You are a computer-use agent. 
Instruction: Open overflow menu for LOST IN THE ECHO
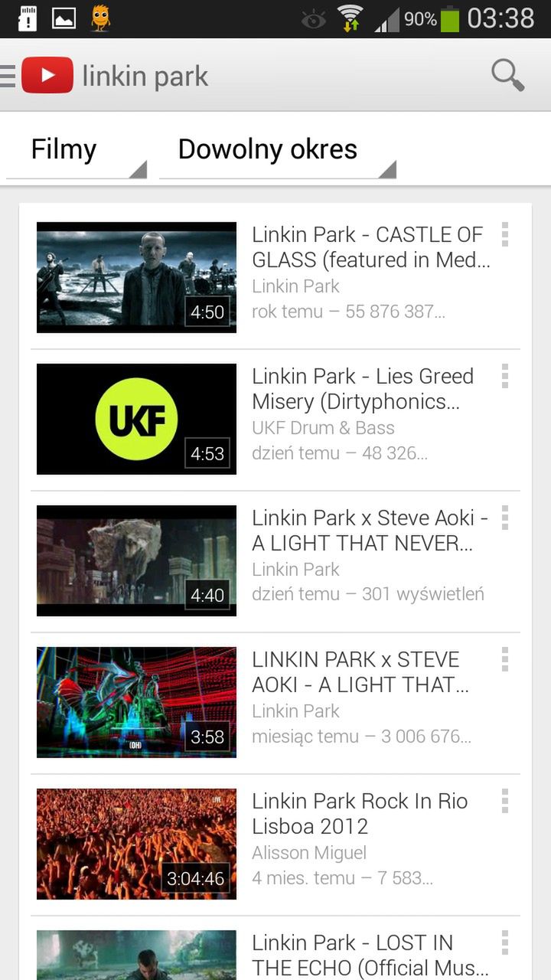504,942
